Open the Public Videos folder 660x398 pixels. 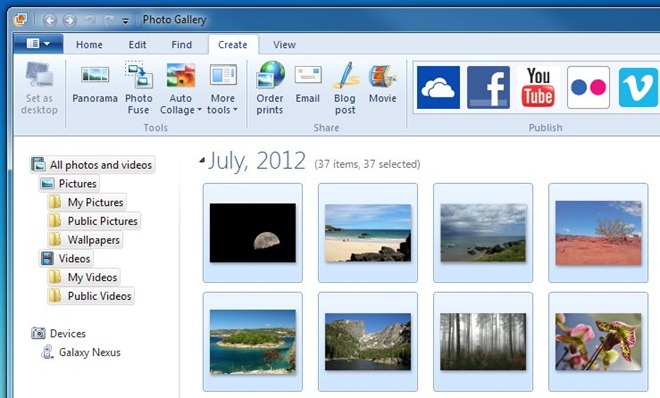pyautogui.click(x=91, y=296)
